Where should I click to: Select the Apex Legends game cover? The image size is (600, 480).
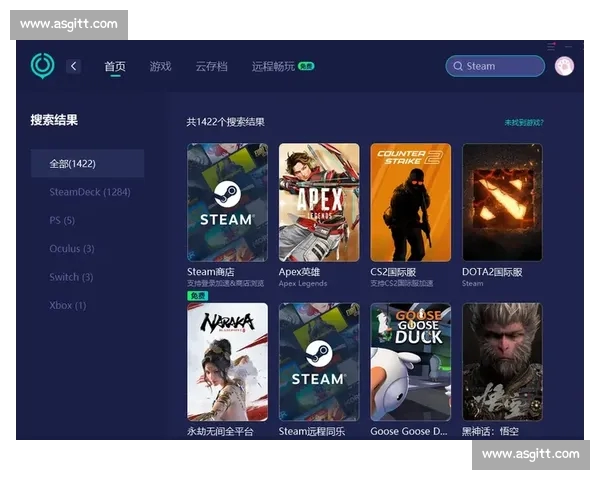click(x=319, y=203)
